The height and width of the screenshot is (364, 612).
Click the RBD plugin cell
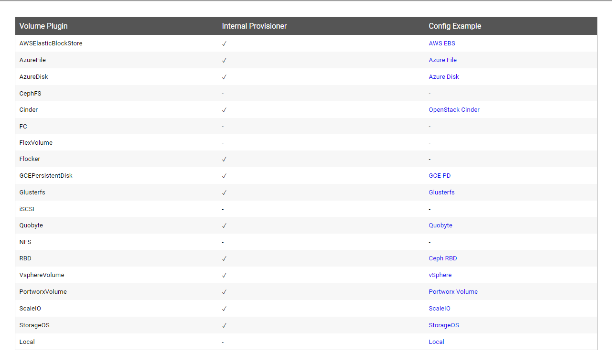pos(25,258)
